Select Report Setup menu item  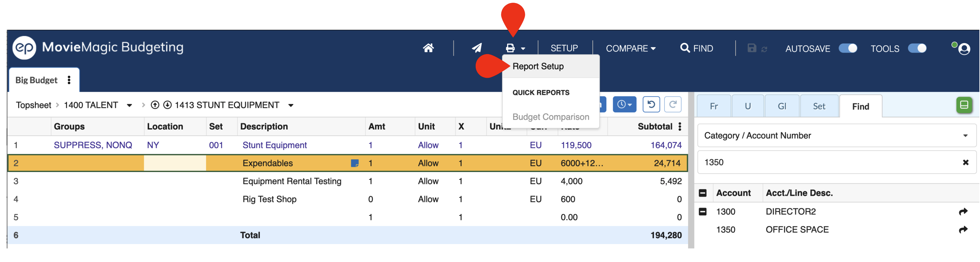tap(551, 67)
